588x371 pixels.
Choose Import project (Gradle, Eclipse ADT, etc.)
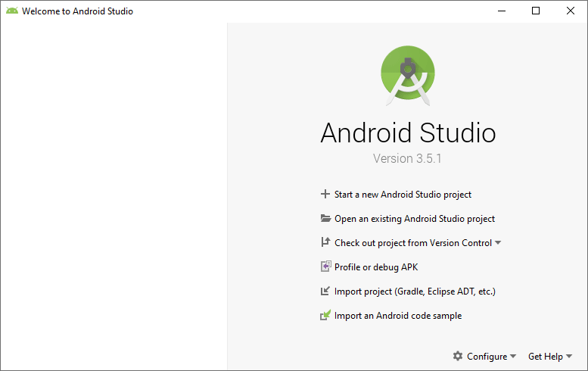(x=415, y=291)
